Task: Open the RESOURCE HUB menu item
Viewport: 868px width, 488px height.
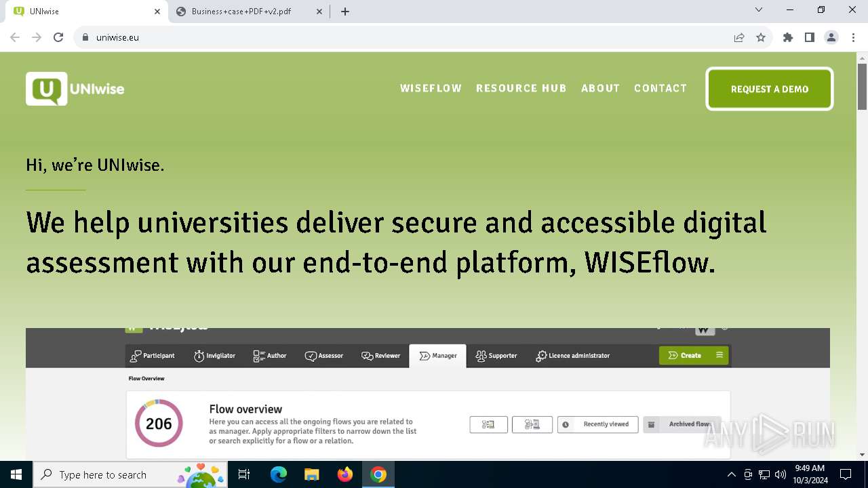Action: click(x=521, y=88)
